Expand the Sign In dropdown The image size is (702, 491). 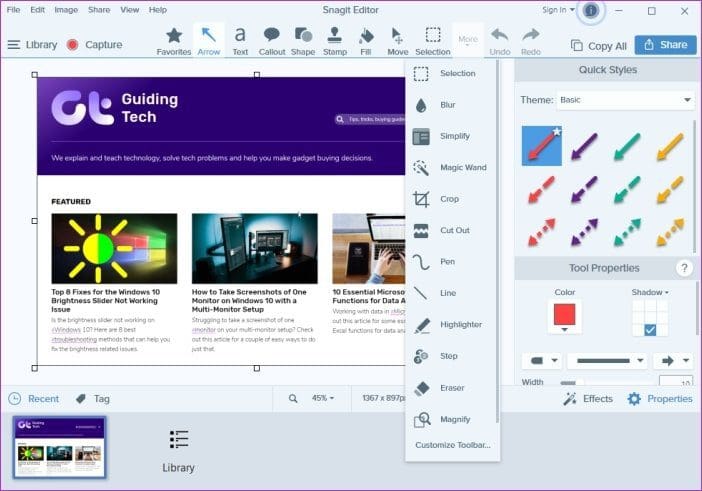pos(558,9)
